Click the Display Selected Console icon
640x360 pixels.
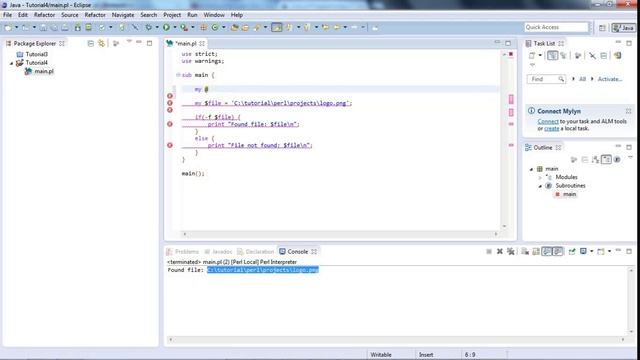tap(583, 251)
